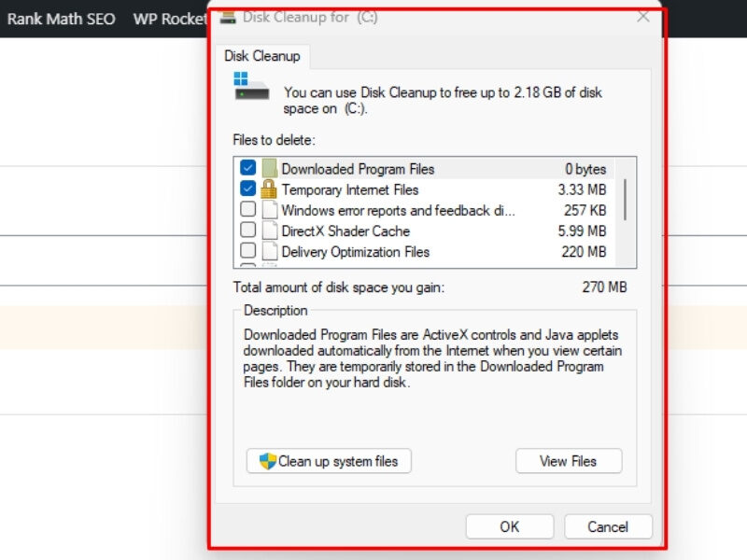Click the Downloaded Program Files folder icon

click(x=269, y=169)
